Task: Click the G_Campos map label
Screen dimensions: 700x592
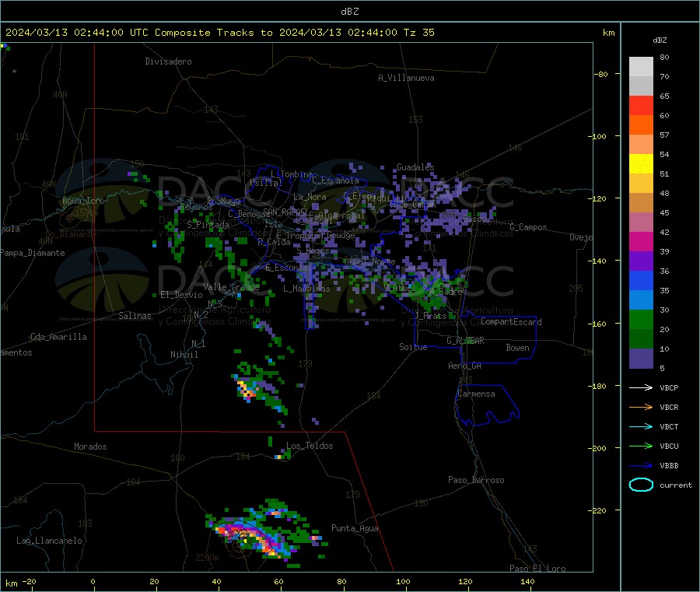Action: pyautogui.click(x=528, y=227)
